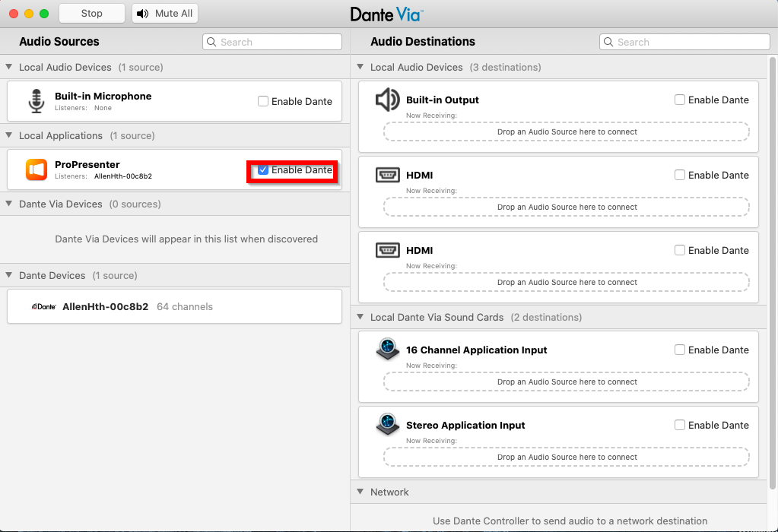Click the Dante logo beside AllenHth-00c8b2
778x532 pixels.
click(44, 306)
